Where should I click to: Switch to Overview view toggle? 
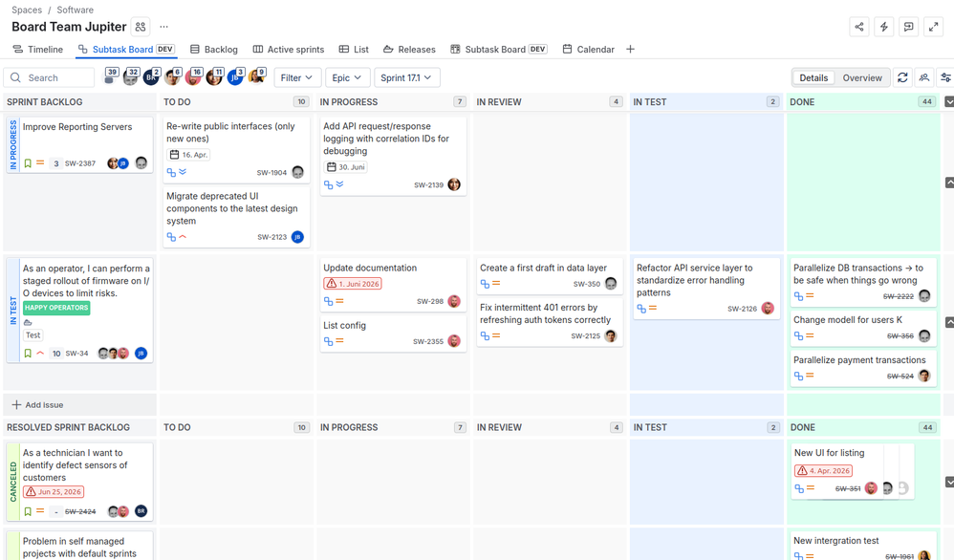click(x=862, y=77)
